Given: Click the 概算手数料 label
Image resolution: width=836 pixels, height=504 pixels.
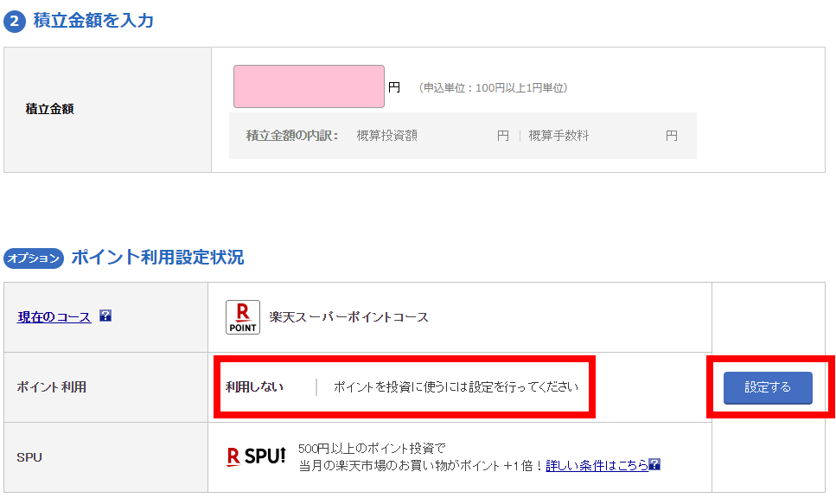Looking at the screenshot, I should click(558, 136).
